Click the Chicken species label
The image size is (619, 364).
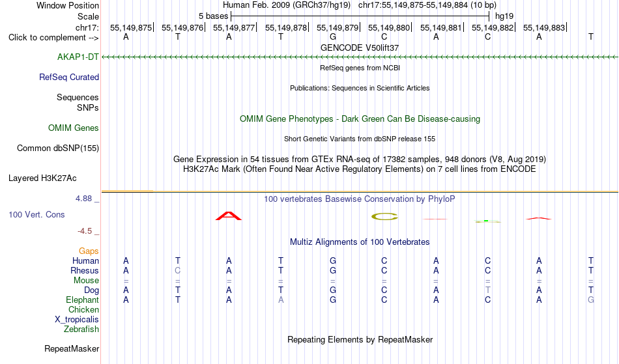(83, 309)
